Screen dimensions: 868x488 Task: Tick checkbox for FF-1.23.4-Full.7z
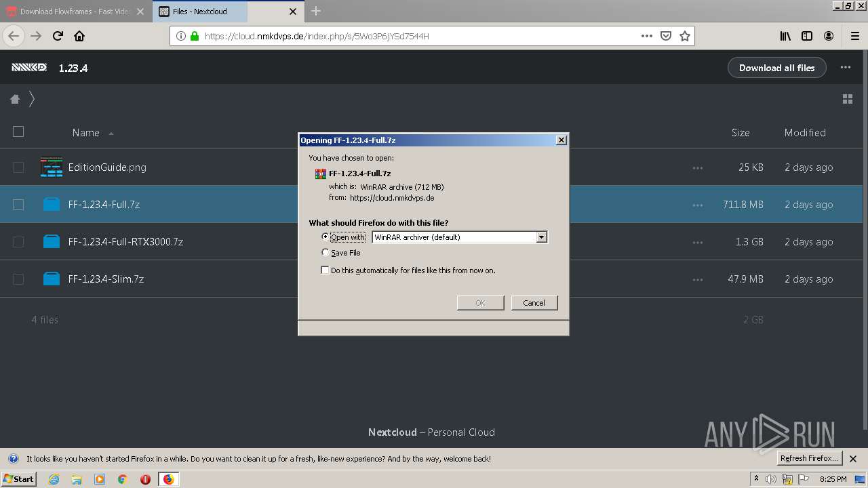18,205
